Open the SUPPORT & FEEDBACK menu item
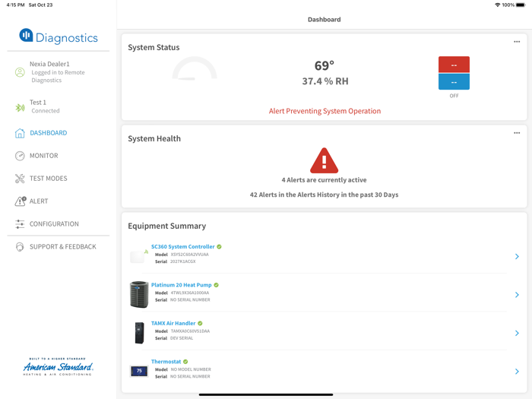Screen dimensions: 532x399 [x=63, y=247]
